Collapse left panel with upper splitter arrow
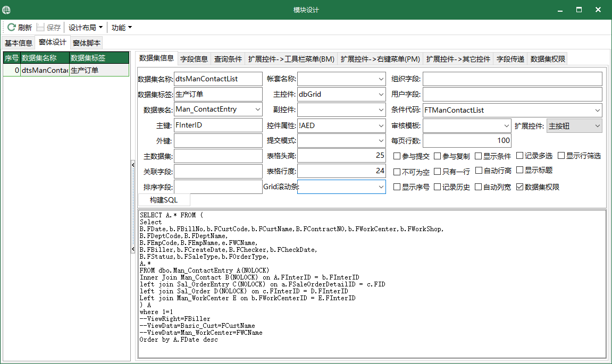The height and width of the screenshot is (364, 612). [133, 165]
